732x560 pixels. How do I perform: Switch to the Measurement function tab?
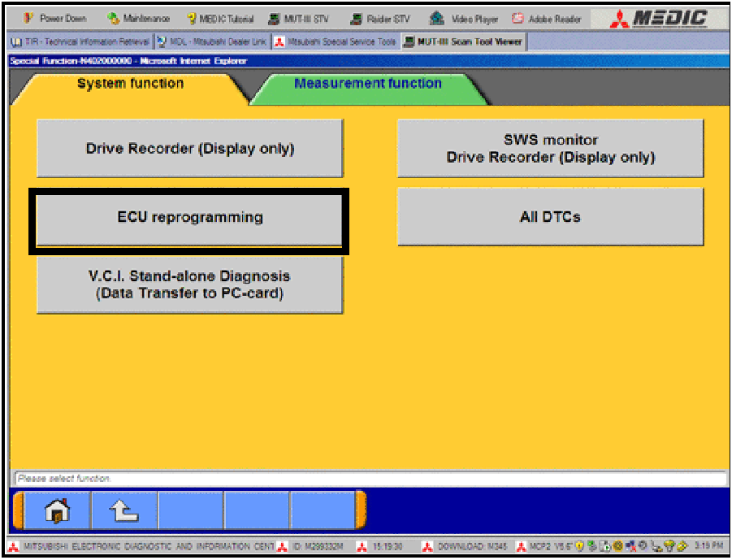point(367,84)
